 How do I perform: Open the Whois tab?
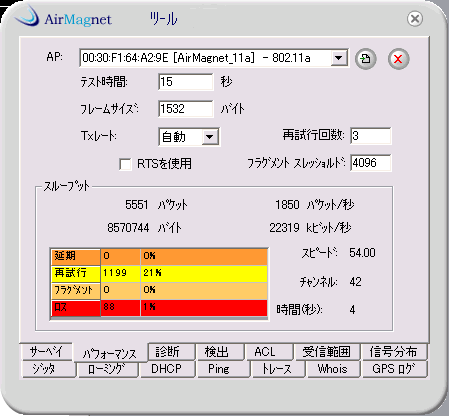pos(333,369)
